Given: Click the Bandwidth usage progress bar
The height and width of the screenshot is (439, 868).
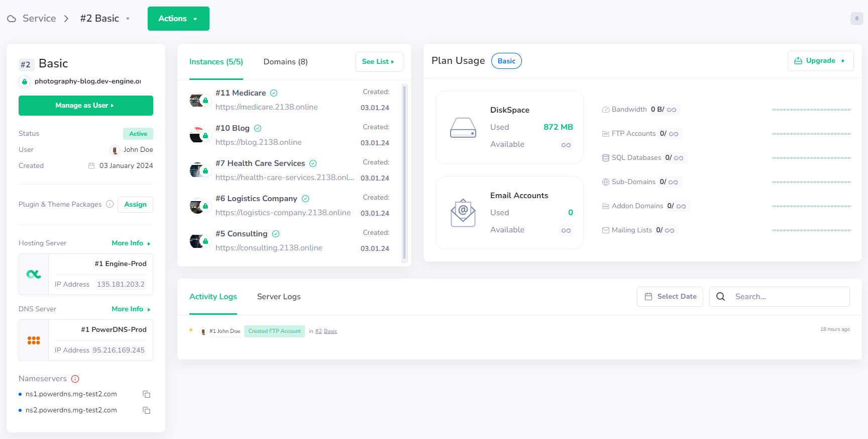Looking at the screenshot, I should click(x=811, y=110).
